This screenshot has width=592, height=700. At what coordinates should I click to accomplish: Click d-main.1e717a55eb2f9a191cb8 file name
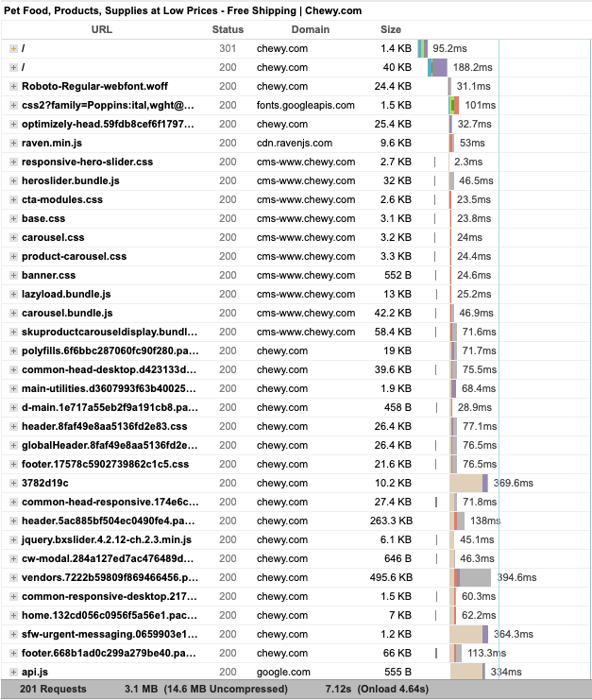coord(110,407)
